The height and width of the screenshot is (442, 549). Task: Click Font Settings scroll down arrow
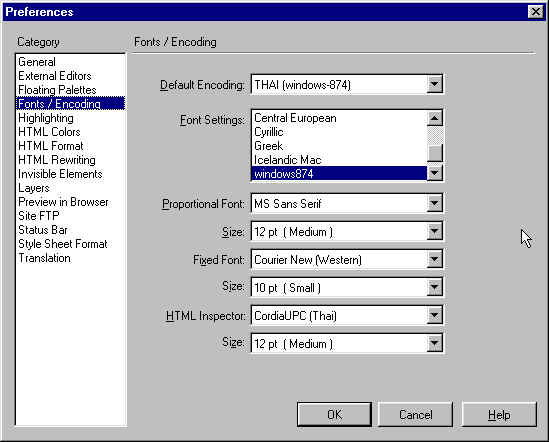point(435,172)
